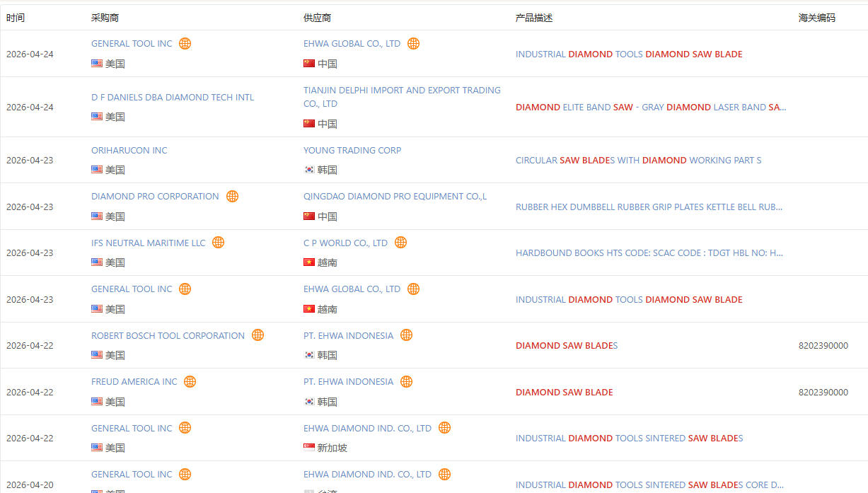Click the 采购商 column header
The width and height of the screenshot is (868, 493).
coord(105,18)
